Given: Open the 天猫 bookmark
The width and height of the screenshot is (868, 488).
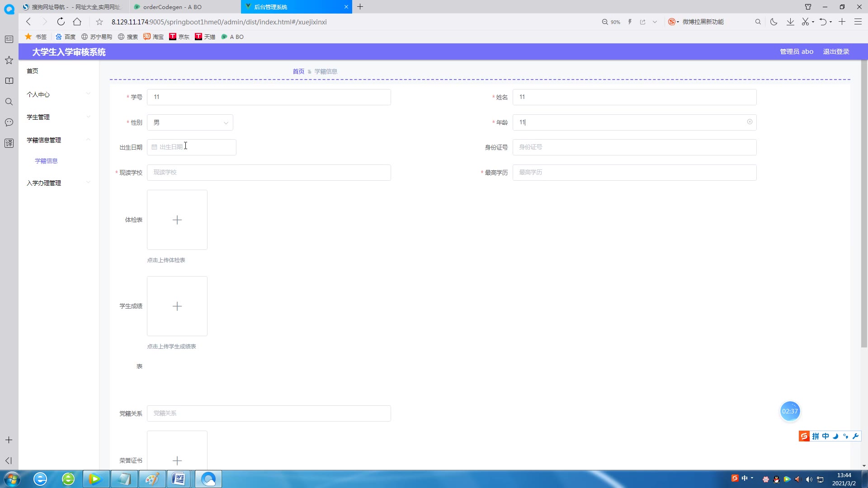Looking at the screenshot, I should 205,37.
